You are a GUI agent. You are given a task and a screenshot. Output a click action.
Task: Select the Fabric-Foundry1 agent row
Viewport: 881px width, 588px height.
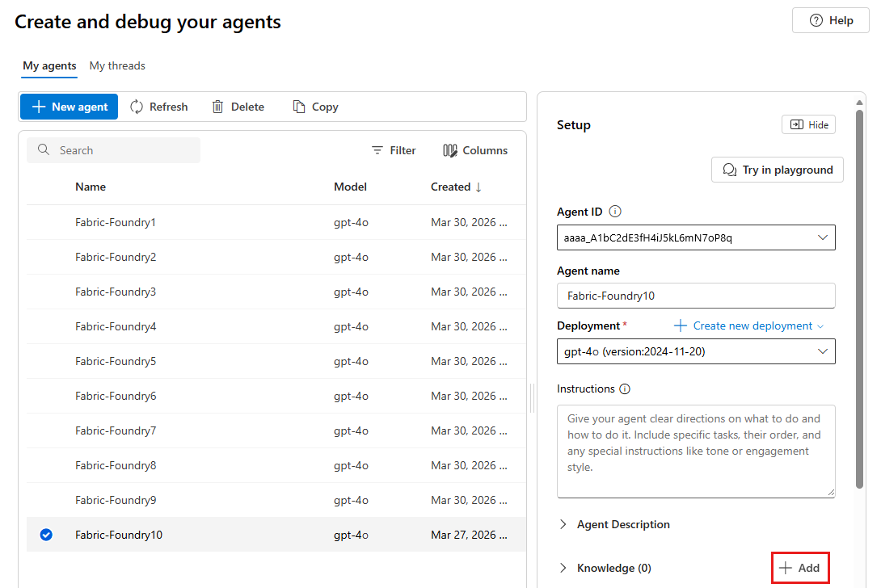[276, 222]
